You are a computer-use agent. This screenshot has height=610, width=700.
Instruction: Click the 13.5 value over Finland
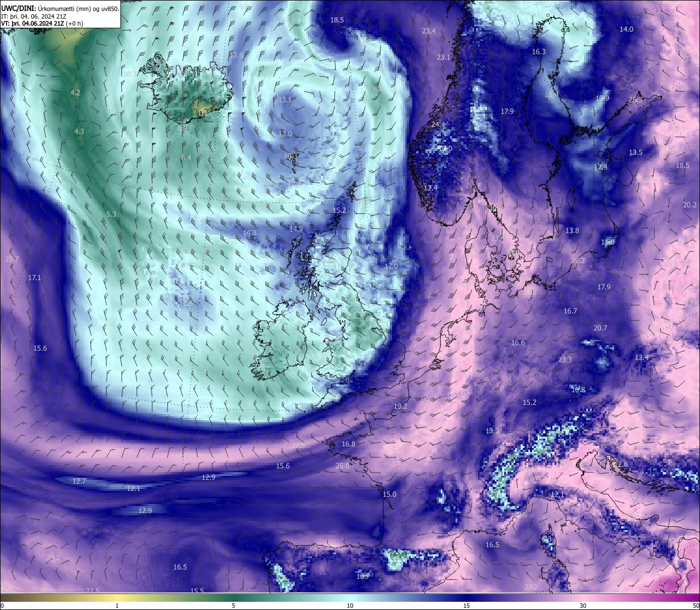[x=635, y=153]
